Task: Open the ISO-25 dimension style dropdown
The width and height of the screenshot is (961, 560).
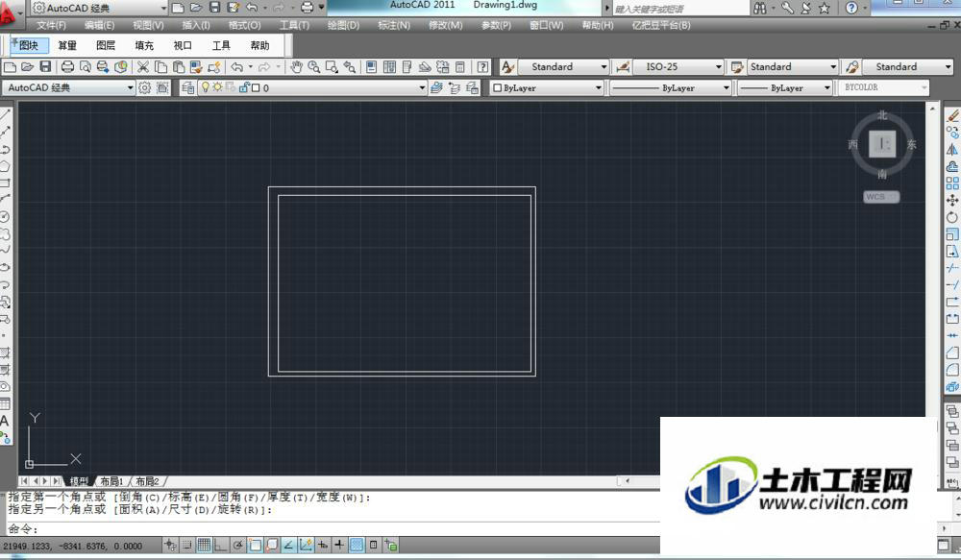Action: point(719,67)
